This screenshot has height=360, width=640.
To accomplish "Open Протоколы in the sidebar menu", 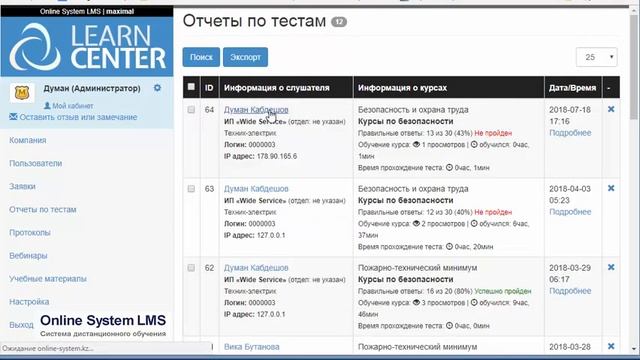I will click(30, 233).
